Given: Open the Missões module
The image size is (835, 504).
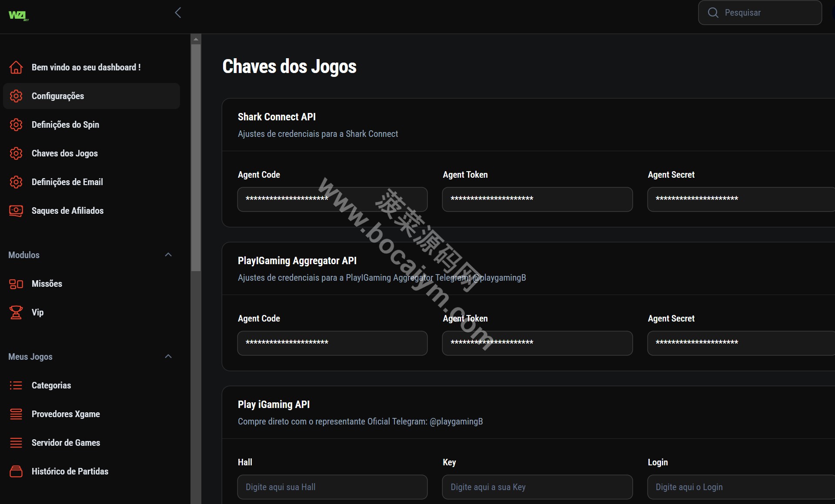Looking at the screenshot, I should click(x=91, y=284).
